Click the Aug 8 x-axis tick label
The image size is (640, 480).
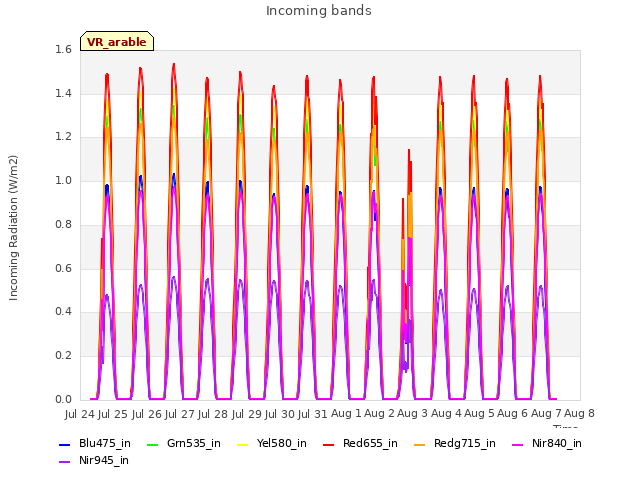[579, 413]
